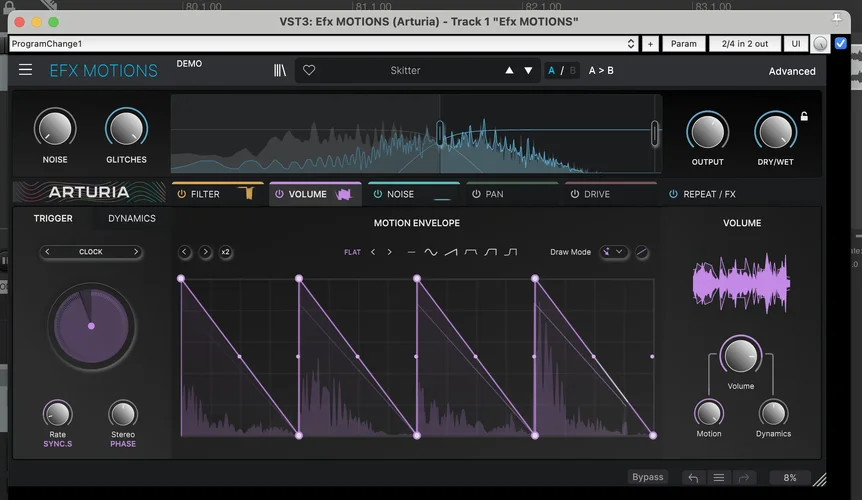Switch to the Dynamics tab
The image size is (862, 500).
(x=132, y=218)
